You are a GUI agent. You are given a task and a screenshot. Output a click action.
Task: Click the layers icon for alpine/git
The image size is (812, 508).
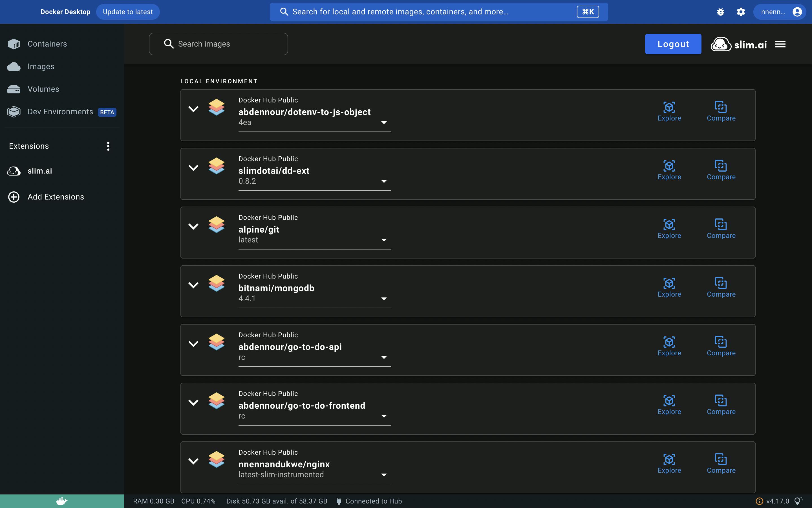(217, 224)
